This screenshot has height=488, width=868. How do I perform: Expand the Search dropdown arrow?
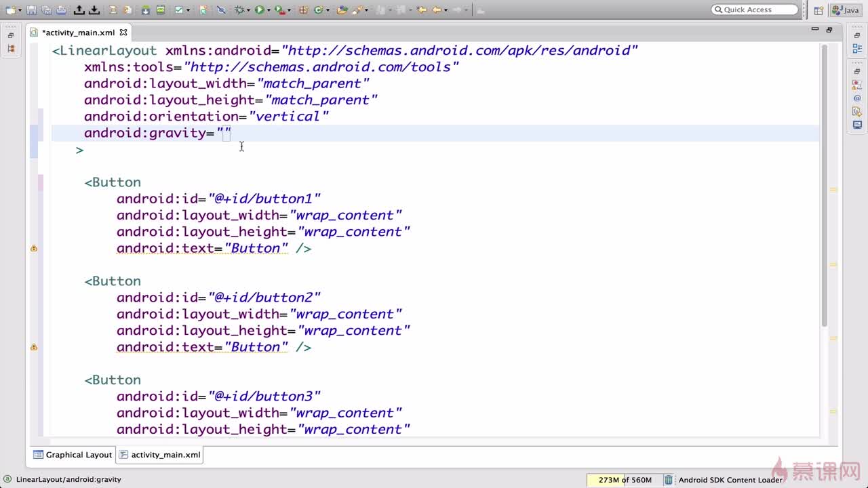tap(367, 10)
